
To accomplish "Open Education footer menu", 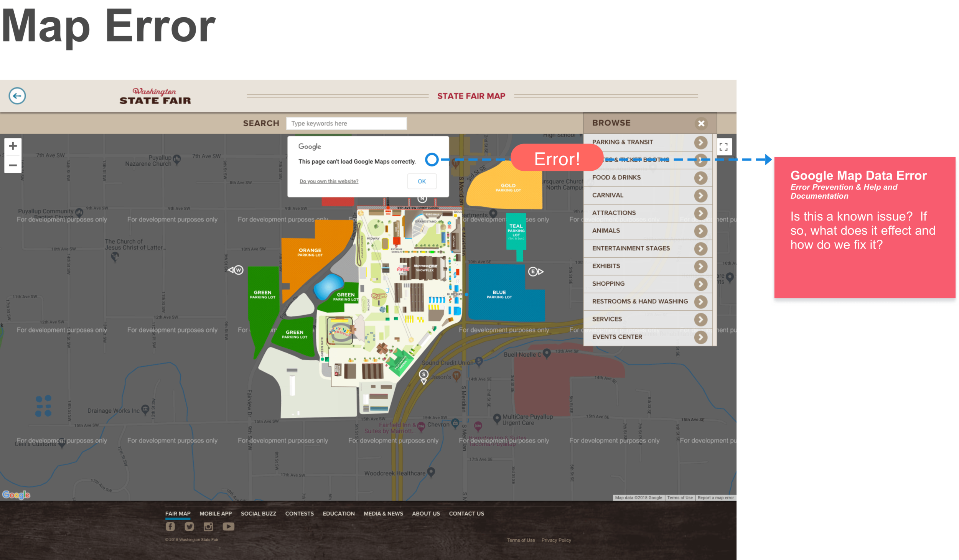I will coord(339,514).
